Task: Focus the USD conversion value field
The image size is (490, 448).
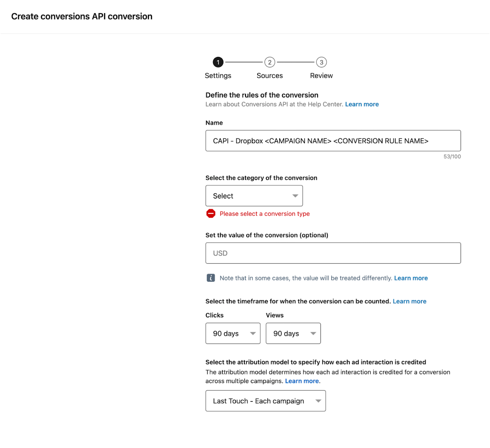Action: click(x=333, y=253)
